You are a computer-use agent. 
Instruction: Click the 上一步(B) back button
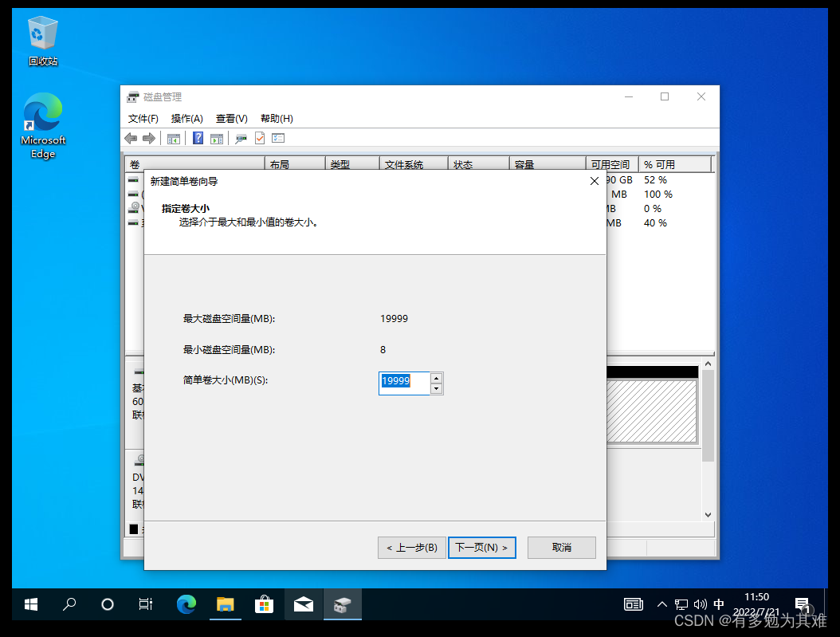[x=412, y=548]
